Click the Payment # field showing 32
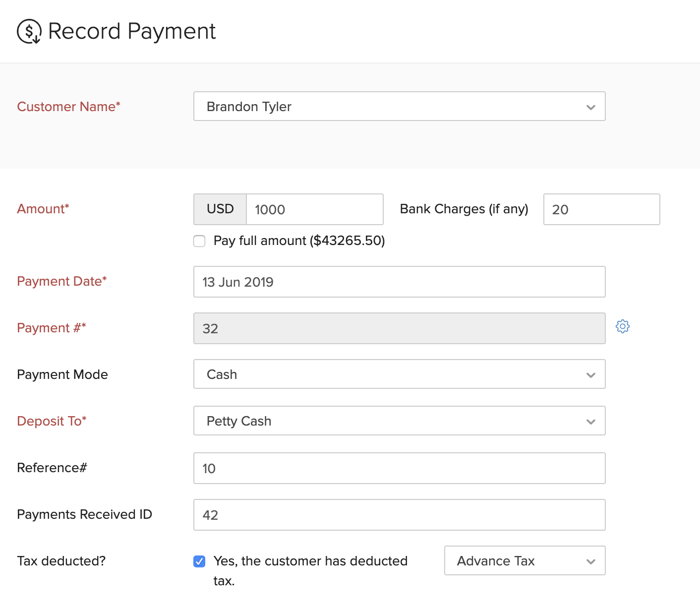This screenshot has width=700, height=614. coord(399,328)
